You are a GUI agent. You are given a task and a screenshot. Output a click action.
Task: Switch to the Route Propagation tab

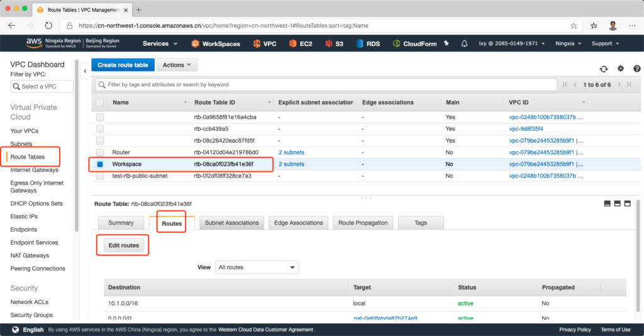[364, 223]
